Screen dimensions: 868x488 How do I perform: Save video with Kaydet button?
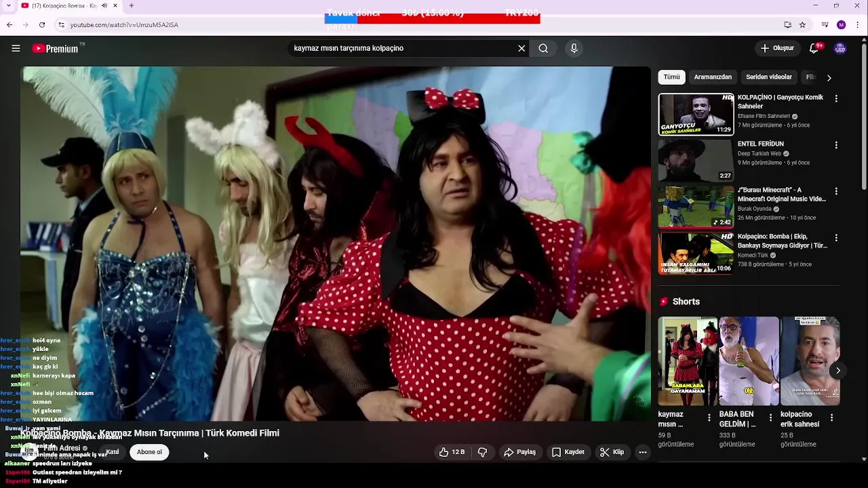(568, 452)
